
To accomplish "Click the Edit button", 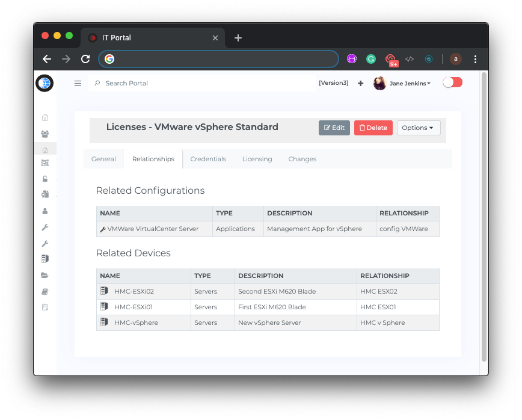I will click(334, 128).
